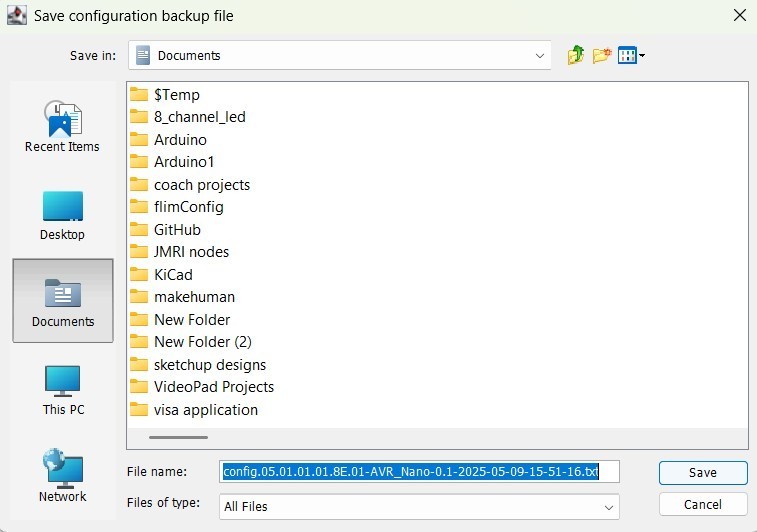
Task: Open the Network location
Action: click(x=62, y=476)
